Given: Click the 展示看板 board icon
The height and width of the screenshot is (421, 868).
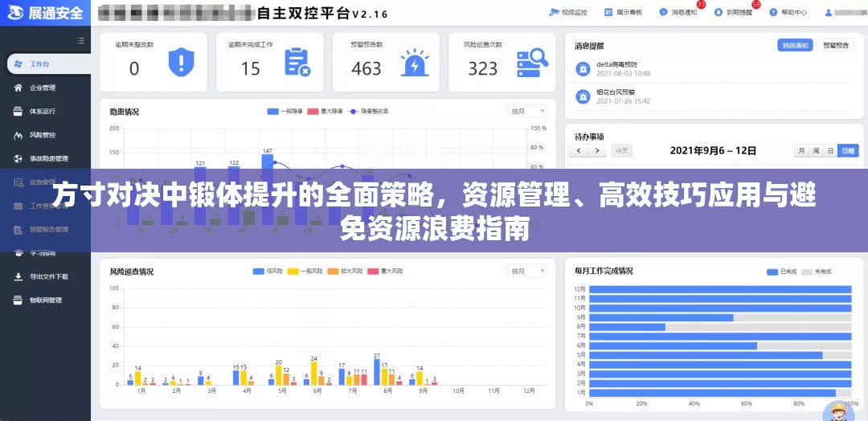Looking at the screenshot, I should click(608, 12).
